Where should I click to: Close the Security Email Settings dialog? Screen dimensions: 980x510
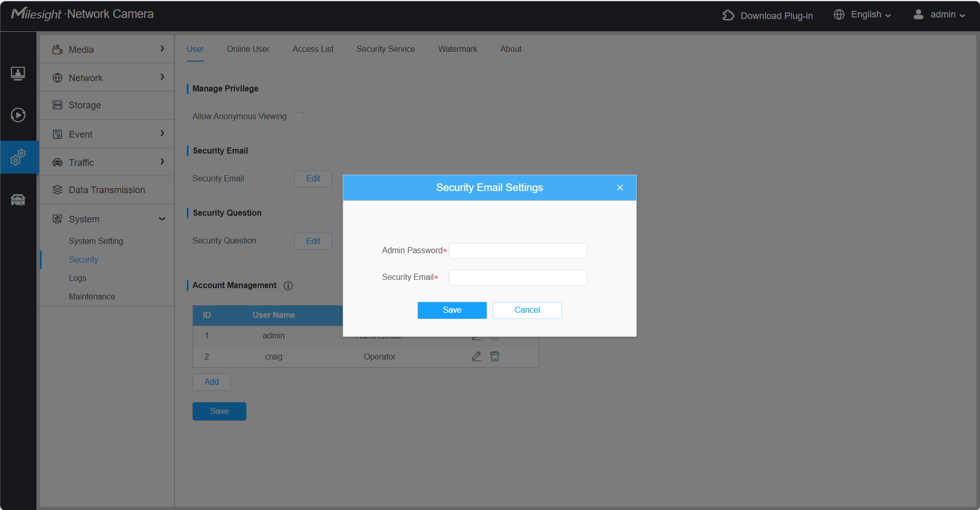(x=620, y=187)
